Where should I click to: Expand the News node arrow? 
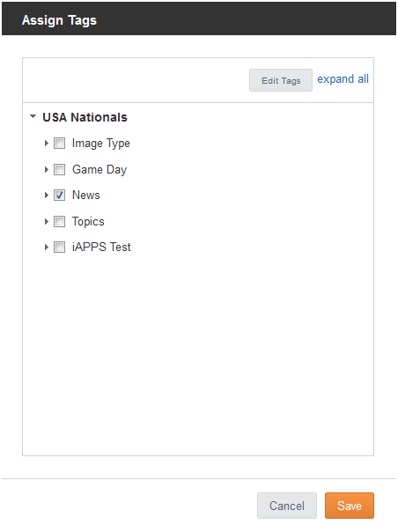pyautogui.click(x=47, y=195)
